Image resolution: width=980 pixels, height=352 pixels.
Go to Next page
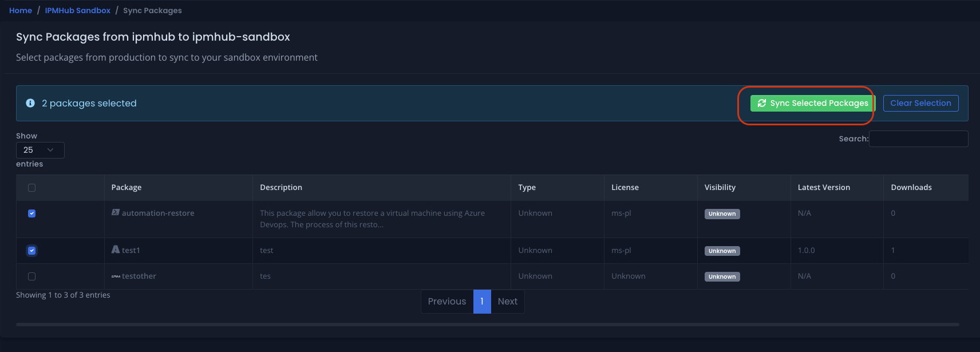[507, 302]
